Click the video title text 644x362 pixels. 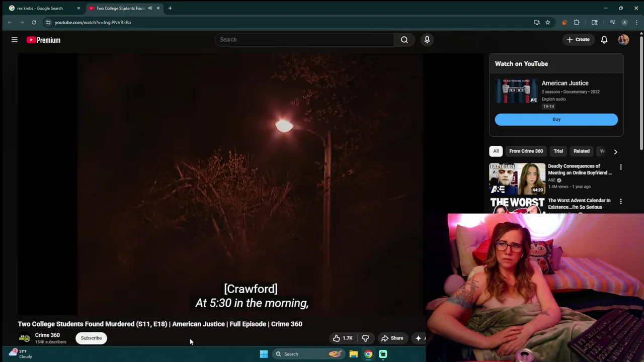tap(160, 324)
